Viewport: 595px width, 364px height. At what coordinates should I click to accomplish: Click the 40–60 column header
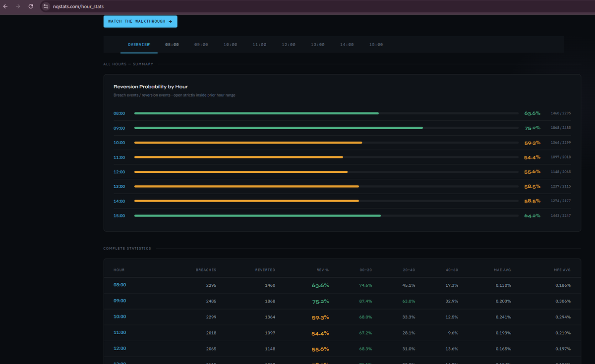coord(452,270)
